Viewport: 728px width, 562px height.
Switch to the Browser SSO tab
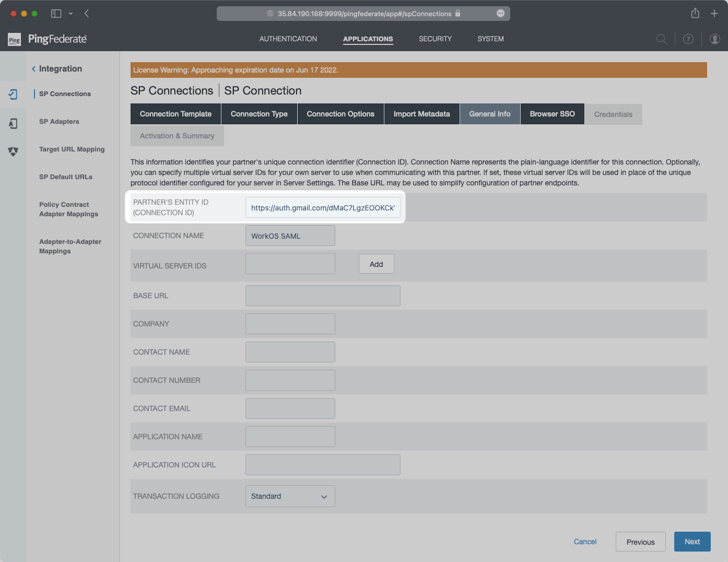coord(552,114)
